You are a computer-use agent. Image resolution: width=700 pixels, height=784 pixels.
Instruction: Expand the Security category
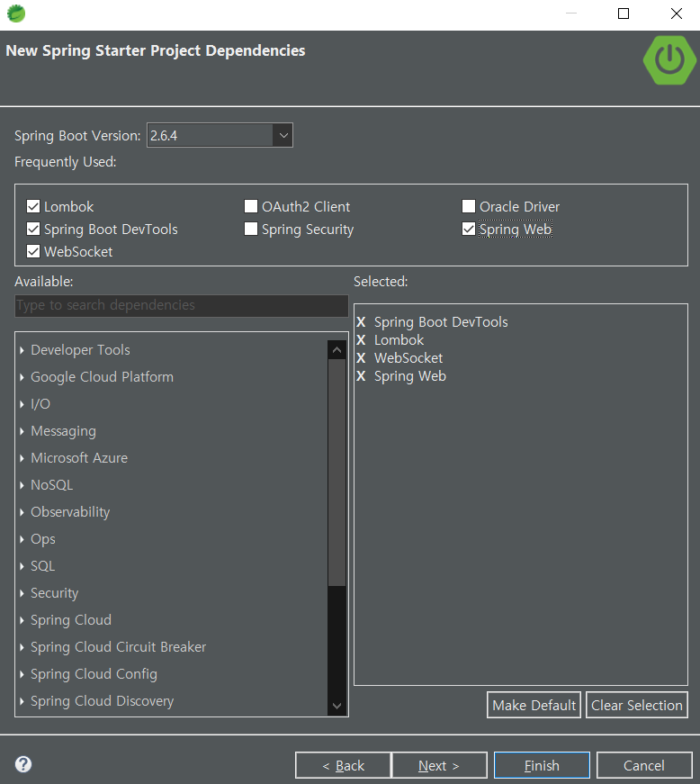pyautogui.click(x=22, y=593)
